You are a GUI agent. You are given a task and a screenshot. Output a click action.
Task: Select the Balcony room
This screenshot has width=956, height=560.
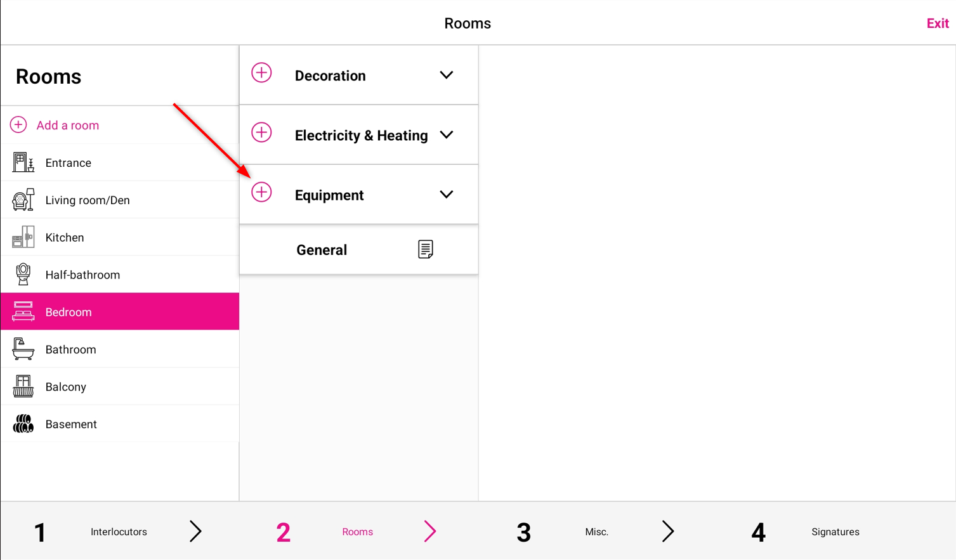[120, 386]
